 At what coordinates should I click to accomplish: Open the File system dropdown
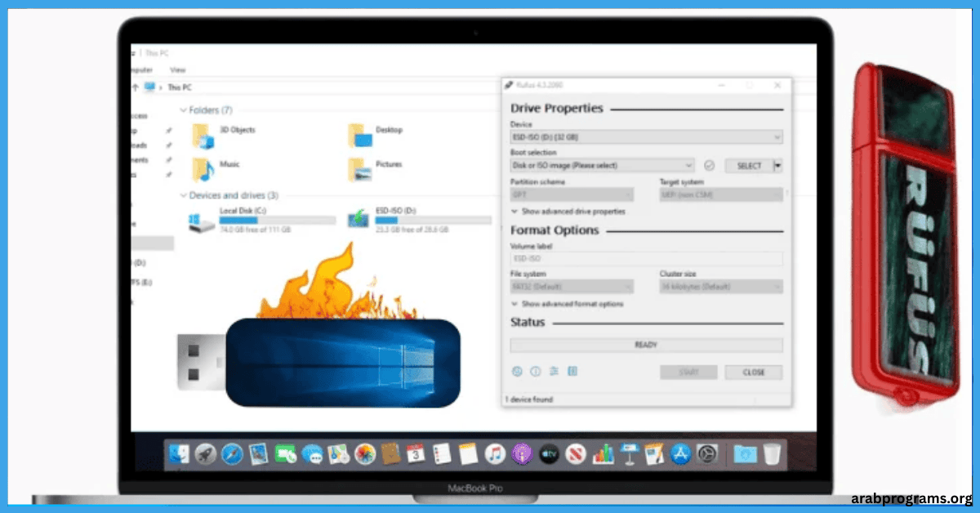(572, 287)
